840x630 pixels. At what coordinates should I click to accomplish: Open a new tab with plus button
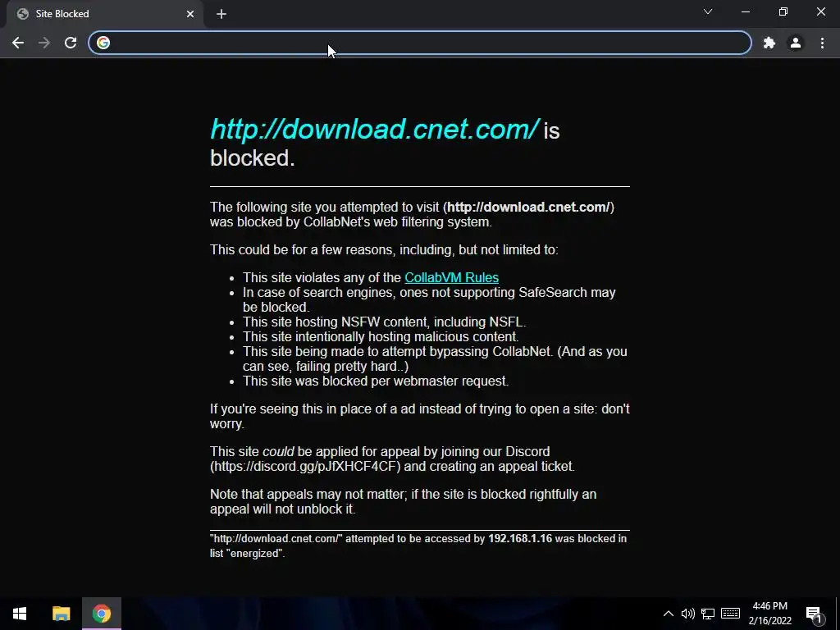[x=221, y=14]
